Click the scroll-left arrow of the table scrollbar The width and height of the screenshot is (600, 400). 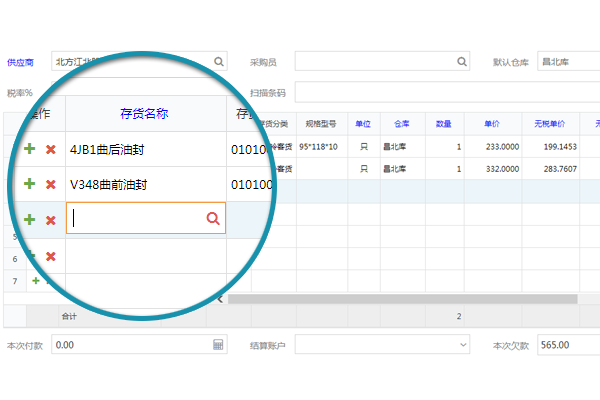click(x=220, y=299)
